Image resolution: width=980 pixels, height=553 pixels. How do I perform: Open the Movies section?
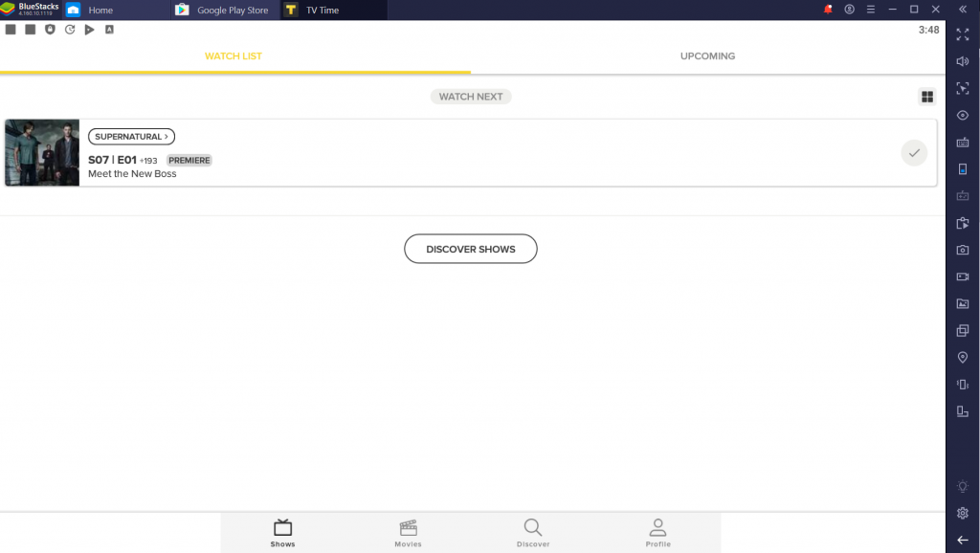408,533
